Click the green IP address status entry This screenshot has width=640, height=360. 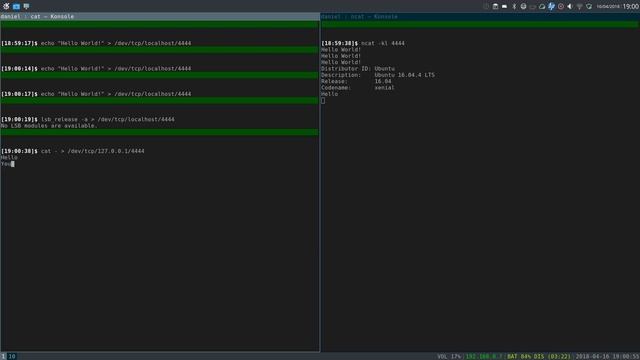tap(484, 356)
